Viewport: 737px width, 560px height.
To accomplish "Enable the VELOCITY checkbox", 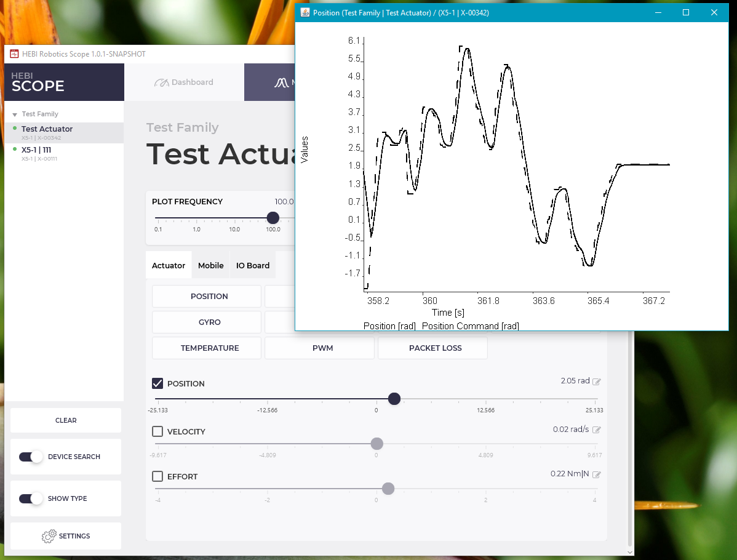I will pos(157,431).
